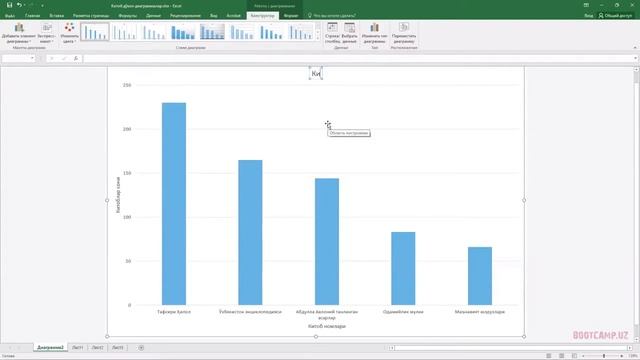
Task: Open the Customize Quick Access Toolbar dropdown
Action: tap(42, 6)
